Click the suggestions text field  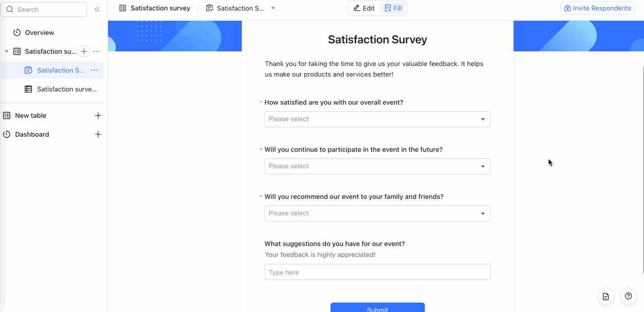(377, 272)
